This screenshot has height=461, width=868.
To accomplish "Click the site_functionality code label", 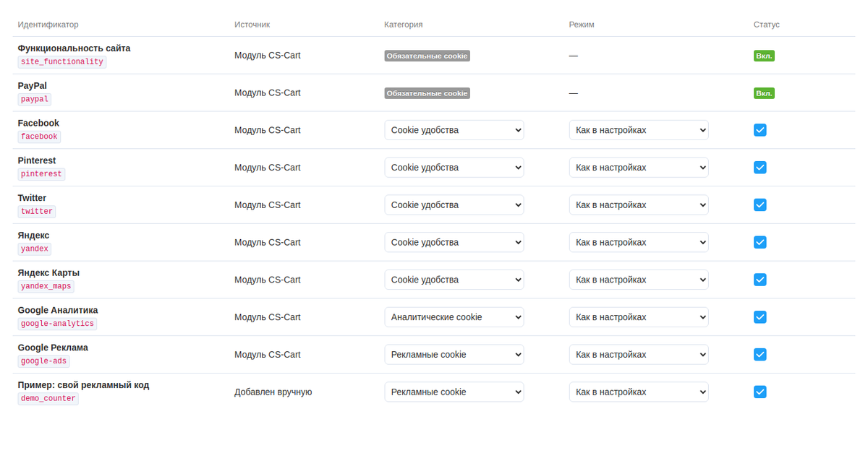I will point(62,62).
